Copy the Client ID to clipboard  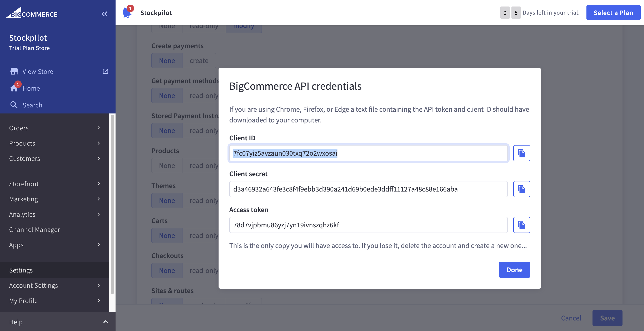[x=522, y=153]
